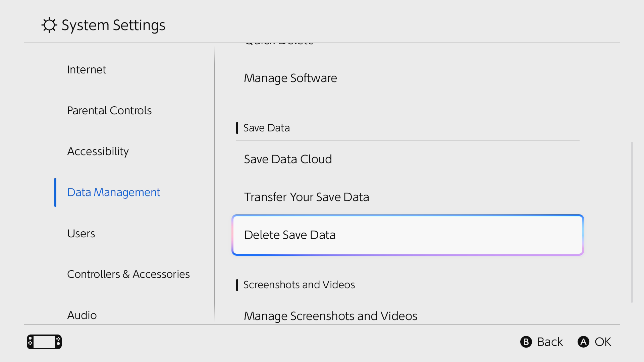Click the right-side vertical scrollbar
Viewport: 644px width, 362px height.
(632, 222)
